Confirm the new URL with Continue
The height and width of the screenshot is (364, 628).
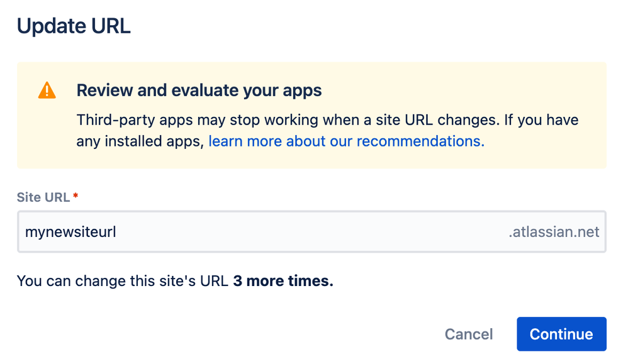click(561, 334)
